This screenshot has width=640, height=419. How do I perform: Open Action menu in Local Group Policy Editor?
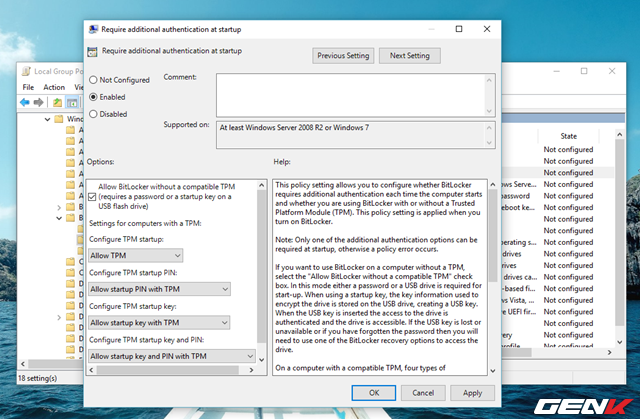point(54,87)
